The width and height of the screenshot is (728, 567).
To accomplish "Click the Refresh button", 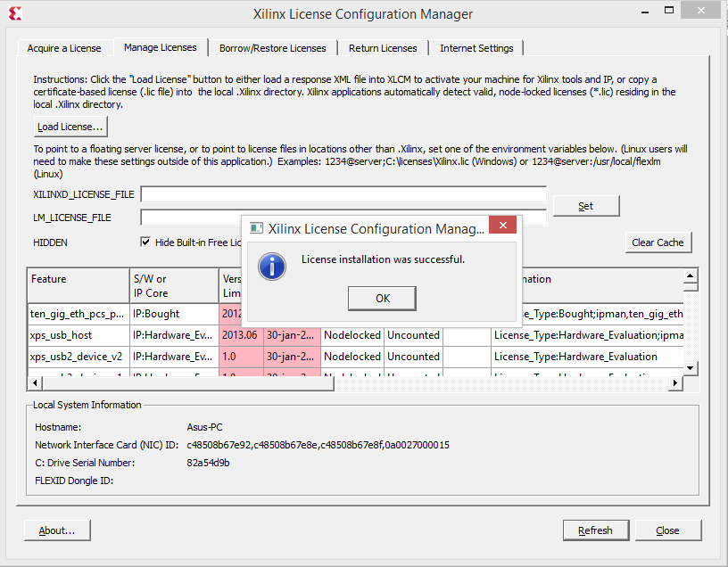I will tap(595, 530).
